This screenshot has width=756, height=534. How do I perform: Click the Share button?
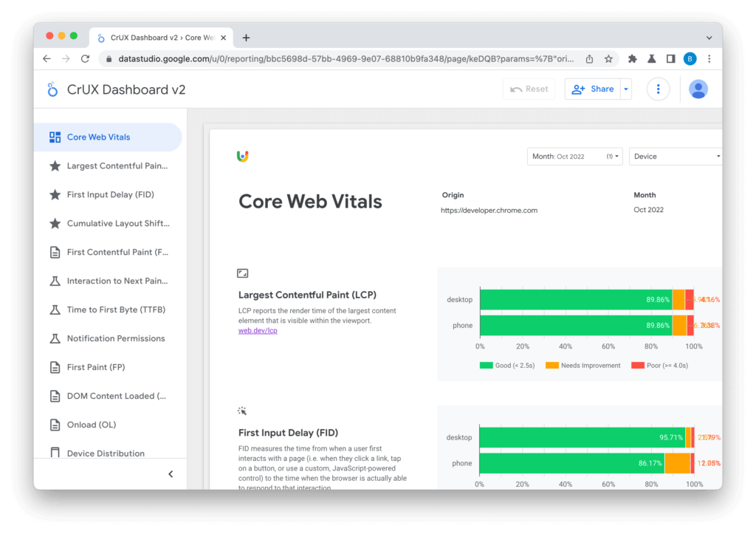tap(593, 89)
